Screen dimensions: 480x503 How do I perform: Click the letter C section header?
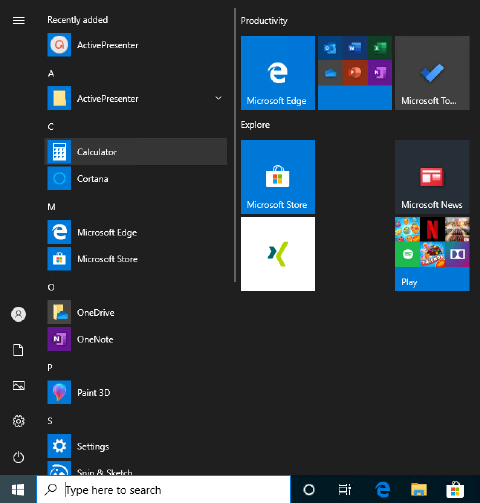tap(51, 127)
